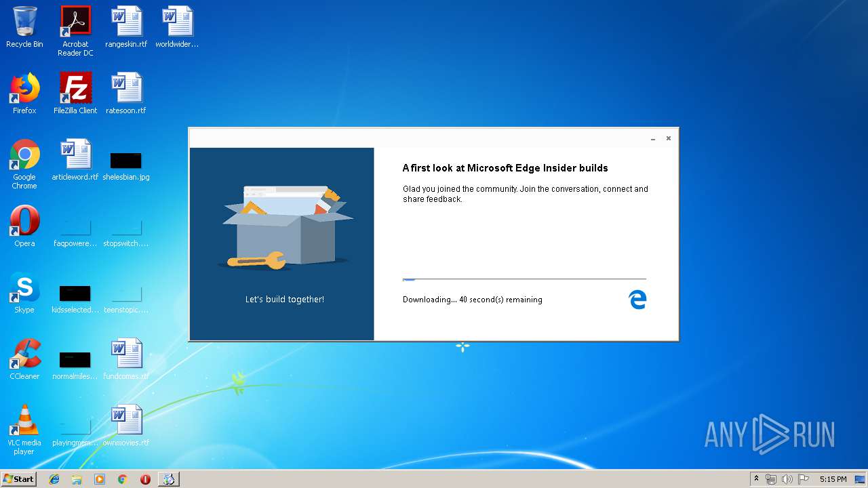Select the teenstopic file icon
868x488 pixels.
pyautogui.click(x=126, y=299)
